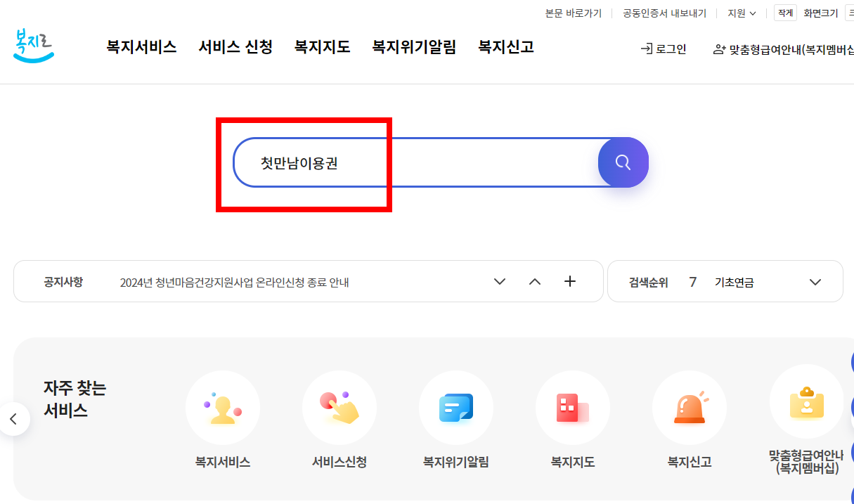
Task: Click the 작게 screen size button
Action: click(x=785, y=13)
